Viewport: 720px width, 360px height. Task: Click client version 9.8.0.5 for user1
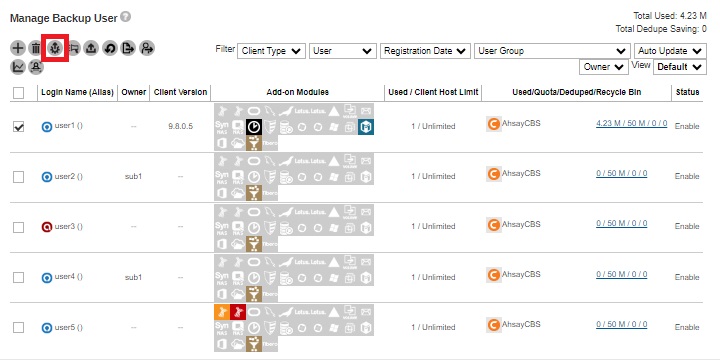point(180,126)
